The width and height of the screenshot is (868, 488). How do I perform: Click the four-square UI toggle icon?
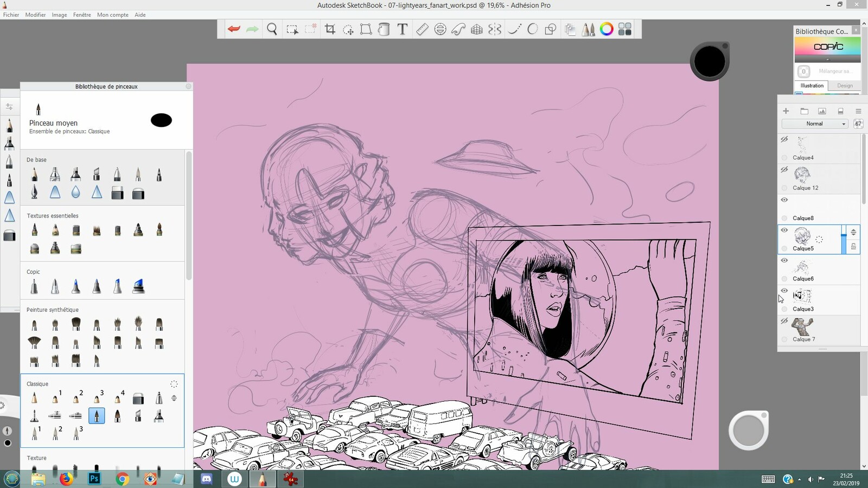pos(625,29)
